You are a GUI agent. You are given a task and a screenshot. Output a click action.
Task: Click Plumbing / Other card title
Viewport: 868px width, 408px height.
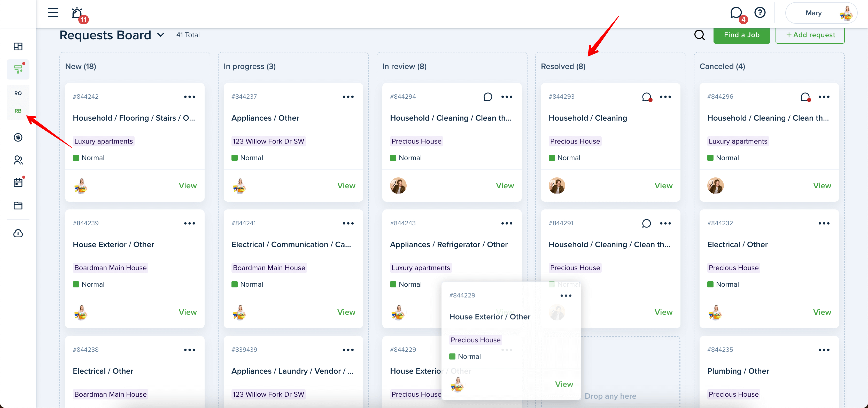coord(738,371)
